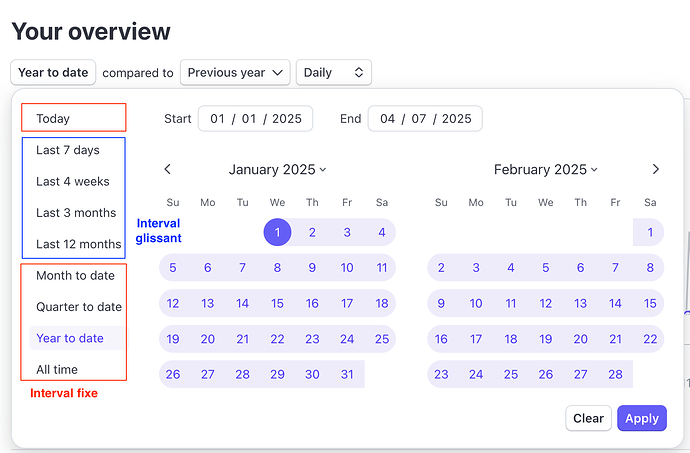Click the Start date input field
Image resolution: width=690 pixels, height=453 pixels.
(255, 119)
